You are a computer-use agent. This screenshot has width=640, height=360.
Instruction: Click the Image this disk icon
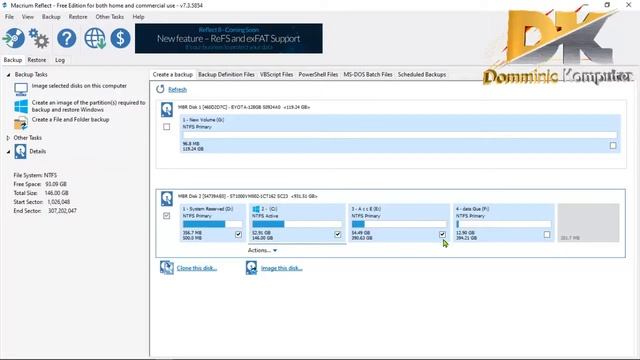[251, 268]
